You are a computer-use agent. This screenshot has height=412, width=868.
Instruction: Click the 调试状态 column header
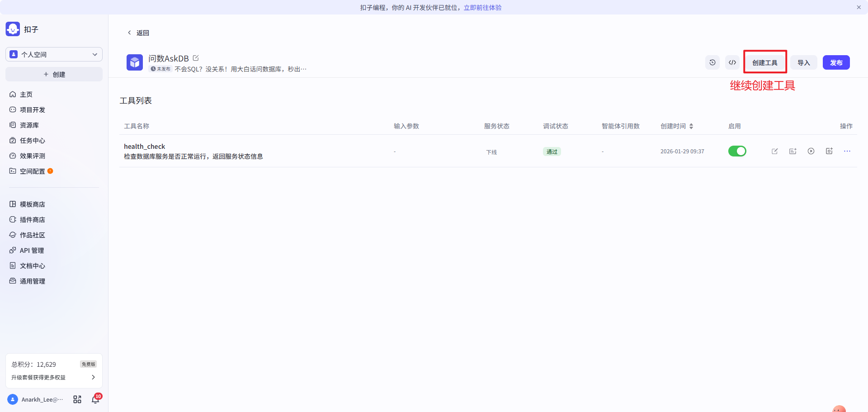[556, 126]
